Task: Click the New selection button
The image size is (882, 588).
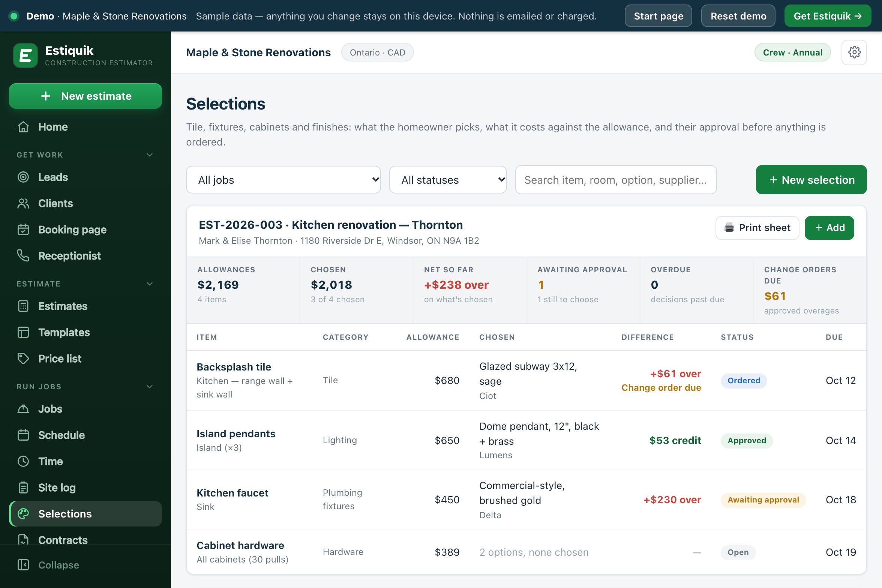Action: 811,180
